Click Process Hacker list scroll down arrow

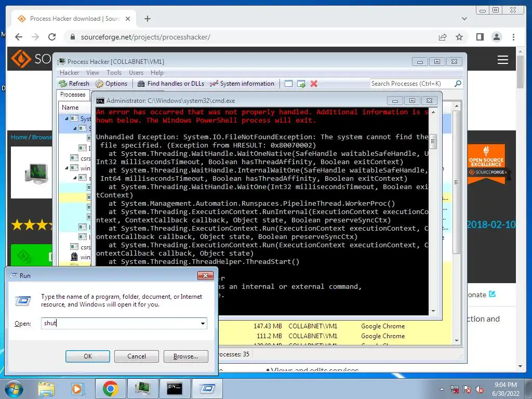click(457, 341)
